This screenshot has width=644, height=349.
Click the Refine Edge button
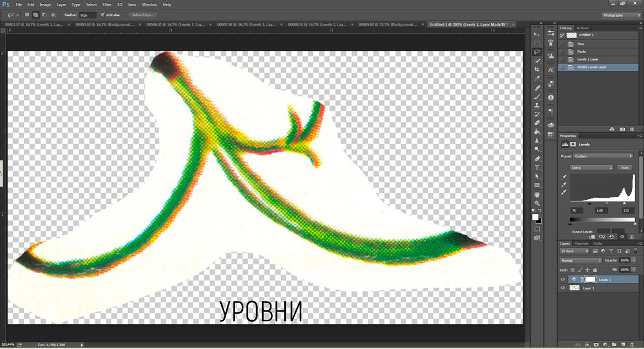[x=142, y=15]
